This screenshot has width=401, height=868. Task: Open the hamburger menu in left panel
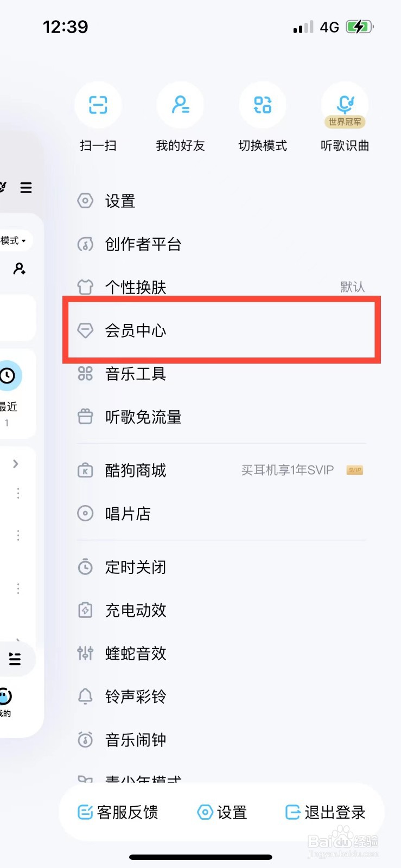[26, 188]
